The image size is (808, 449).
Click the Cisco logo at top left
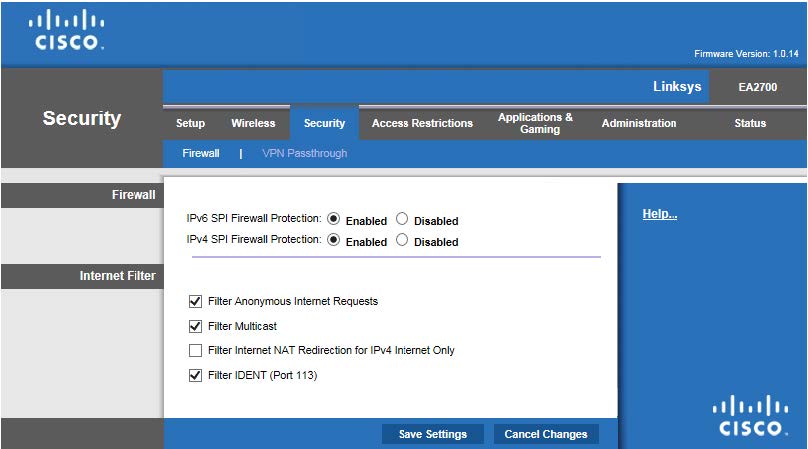pyautogui.click(x=66, y=30)
